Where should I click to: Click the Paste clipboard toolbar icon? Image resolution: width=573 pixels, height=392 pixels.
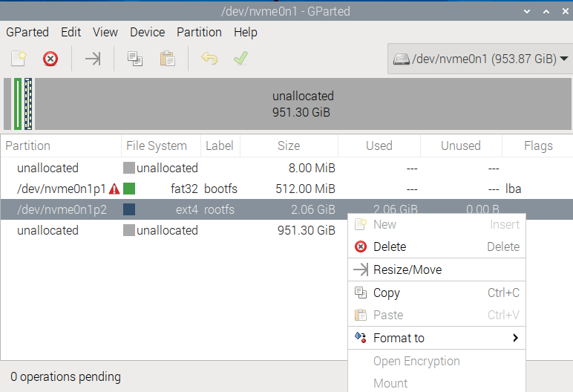point(167,59)
